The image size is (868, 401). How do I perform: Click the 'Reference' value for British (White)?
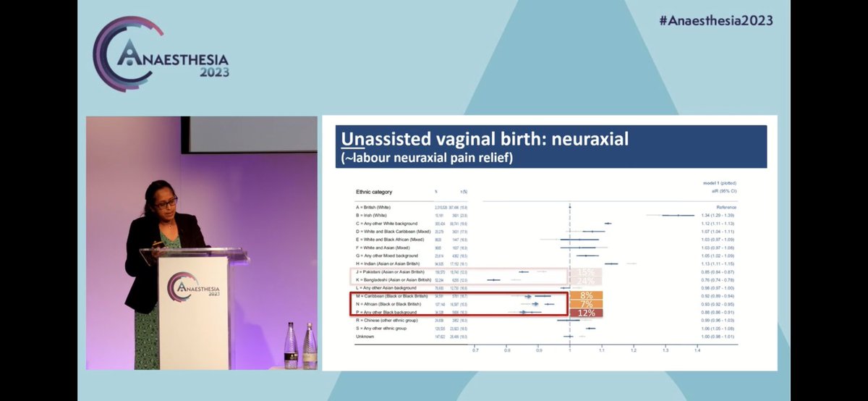point(727,207)
